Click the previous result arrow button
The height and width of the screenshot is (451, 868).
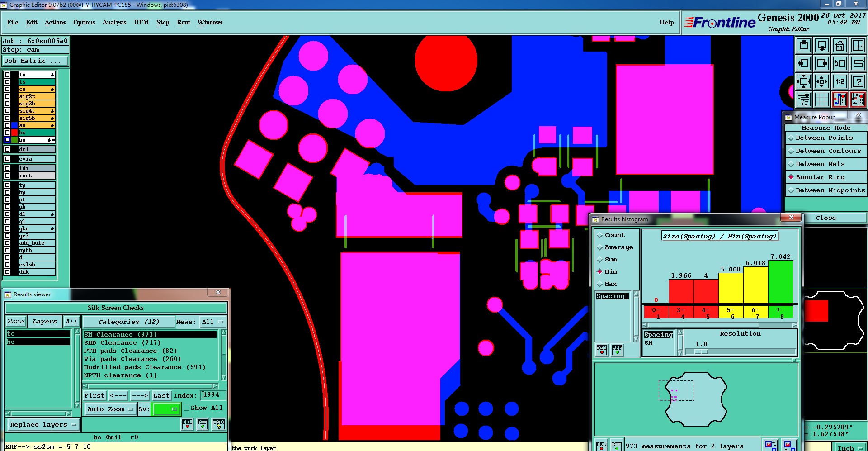(x=118, y=396)
